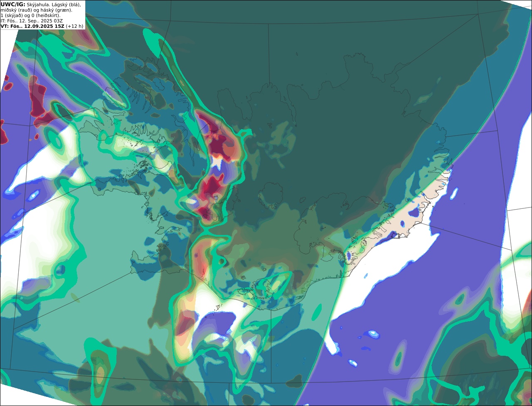Screen dimensions: 532x406
Task: Click the '(+12 h)' forecast offset text
Action: 74,26
